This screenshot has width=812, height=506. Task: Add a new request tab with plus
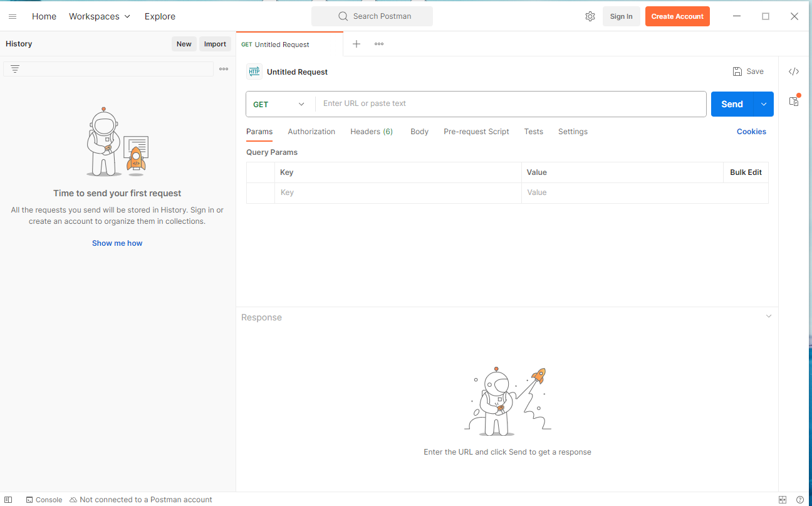(x=357, y=44)
